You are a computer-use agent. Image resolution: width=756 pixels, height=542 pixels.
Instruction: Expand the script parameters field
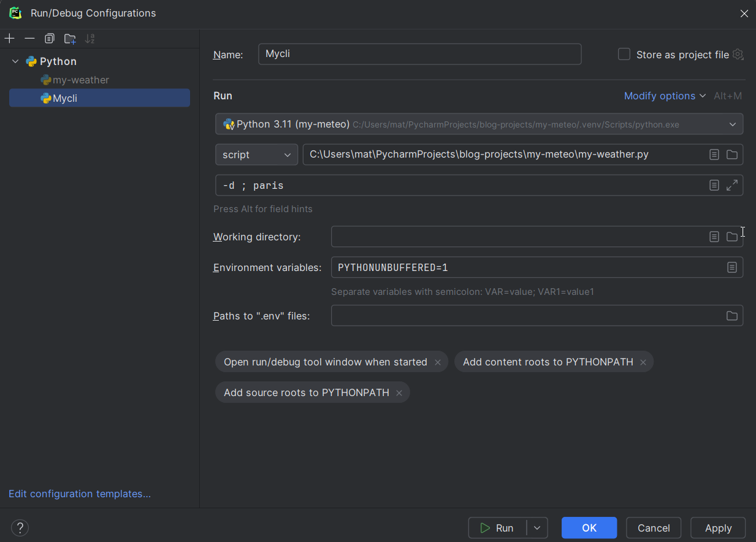[x=732, y=185]
